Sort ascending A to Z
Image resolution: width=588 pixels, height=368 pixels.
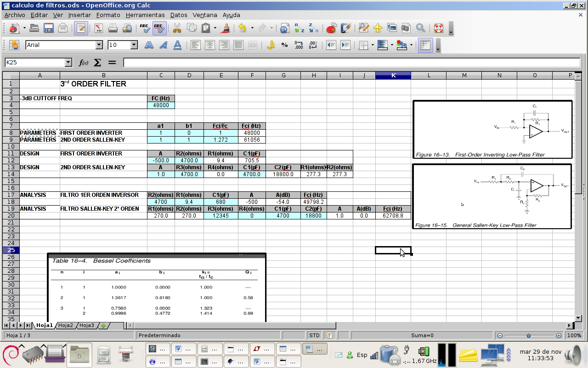(x=299, y=28)
